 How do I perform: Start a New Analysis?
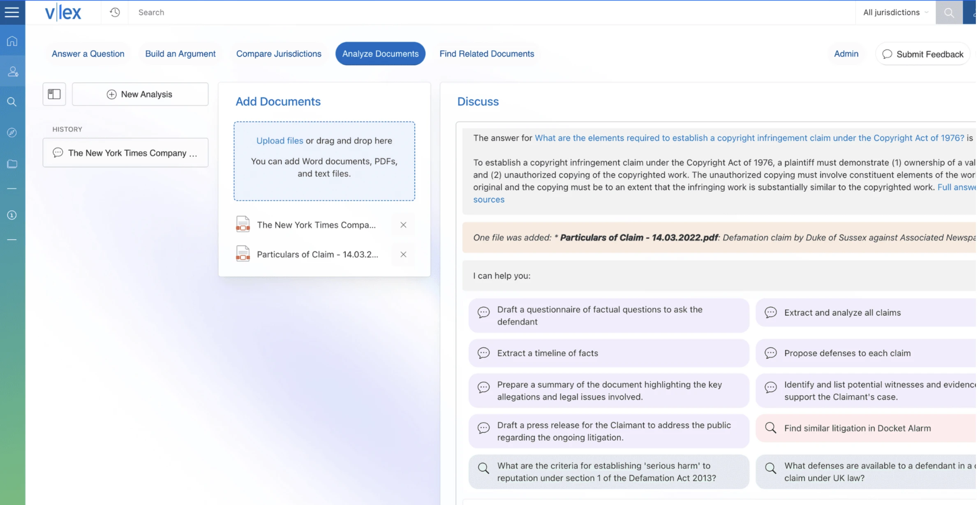pos(140,94)
